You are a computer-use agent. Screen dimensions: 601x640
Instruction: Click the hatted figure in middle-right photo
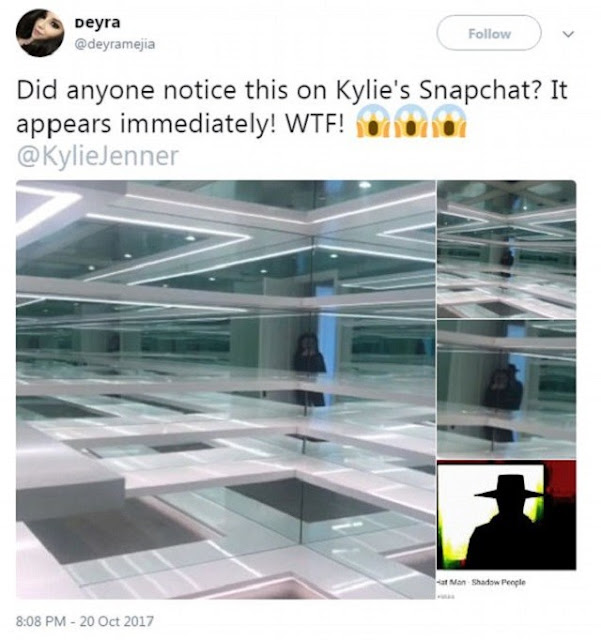[503, 388]
